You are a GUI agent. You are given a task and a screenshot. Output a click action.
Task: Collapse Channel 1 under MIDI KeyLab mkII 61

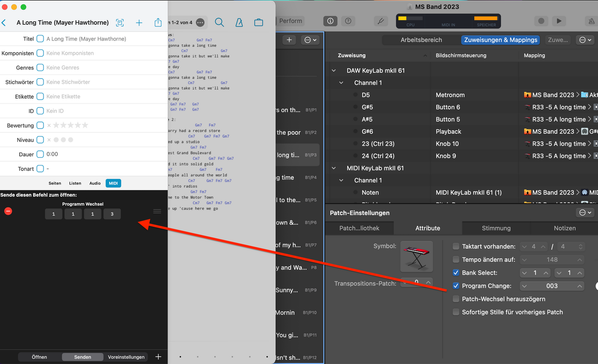coord(342,180)
